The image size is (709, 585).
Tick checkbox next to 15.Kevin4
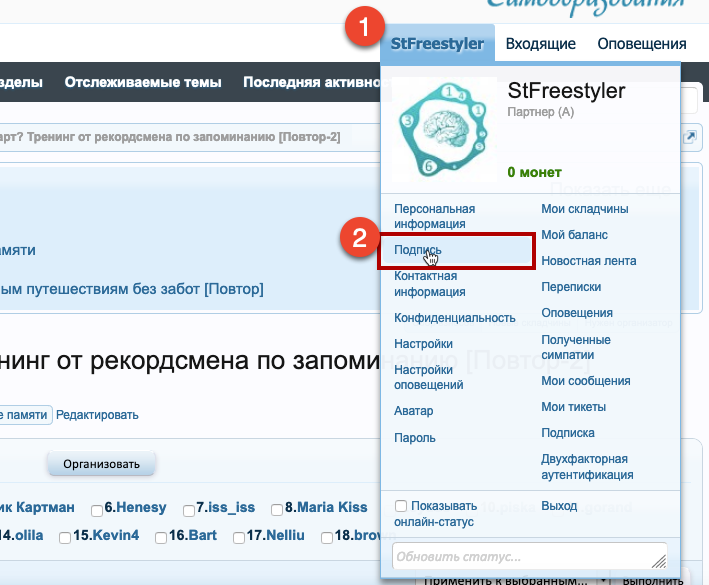pos(65,538)
